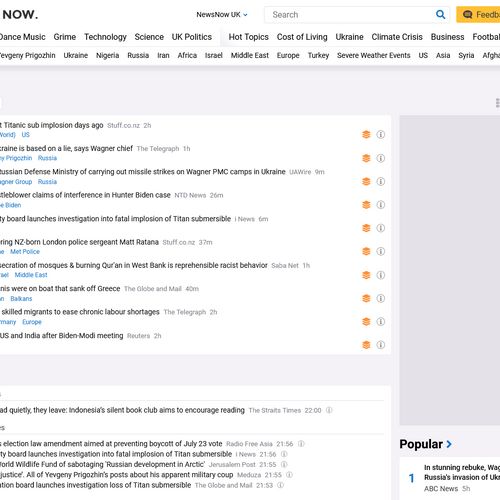Select the Cost of Living tab

point(302,37)
